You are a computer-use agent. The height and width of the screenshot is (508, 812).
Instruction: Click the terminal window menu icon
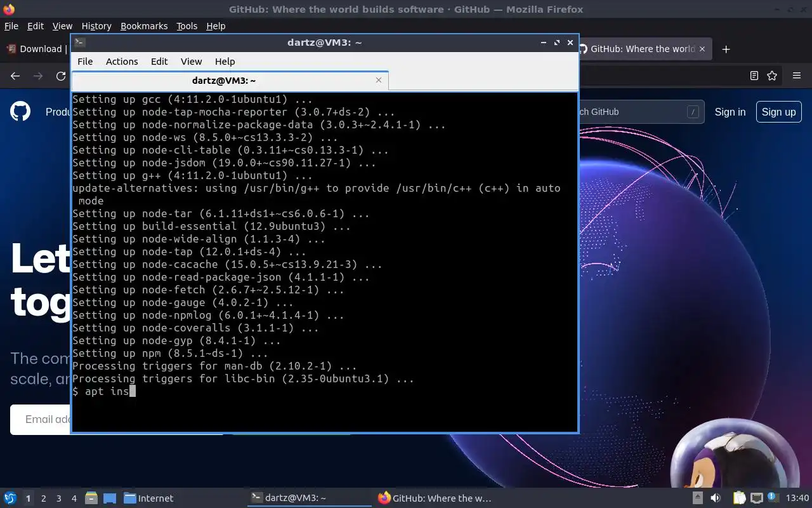(80, 43)
